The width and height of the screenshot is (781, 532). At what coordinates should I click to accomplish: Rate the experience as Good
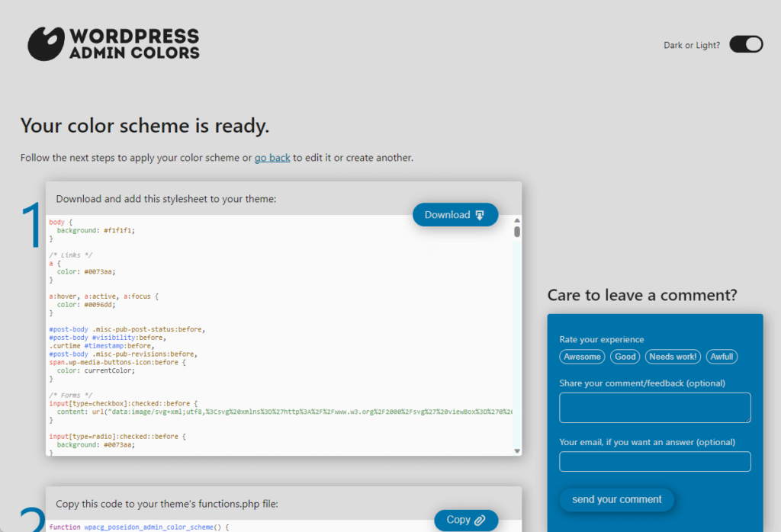pos(625,357)
